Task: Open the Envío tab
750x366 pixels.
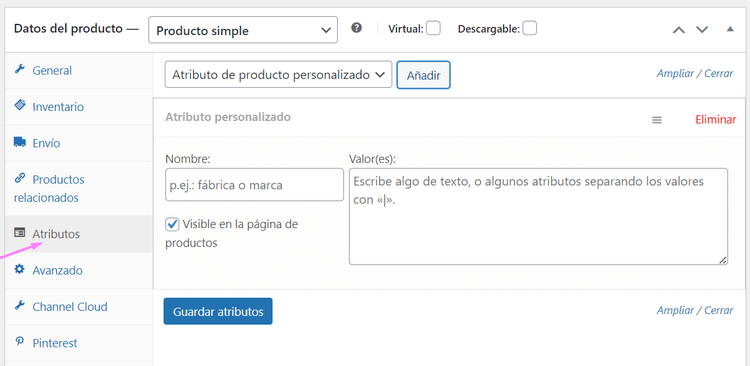Action: (79, 143)
